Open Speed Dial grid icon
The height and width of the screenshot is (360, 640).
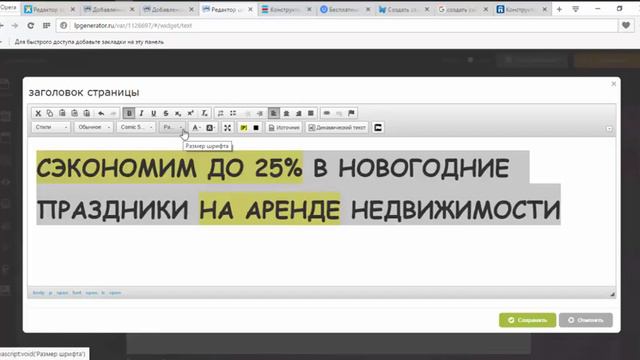tap(46, 25)
